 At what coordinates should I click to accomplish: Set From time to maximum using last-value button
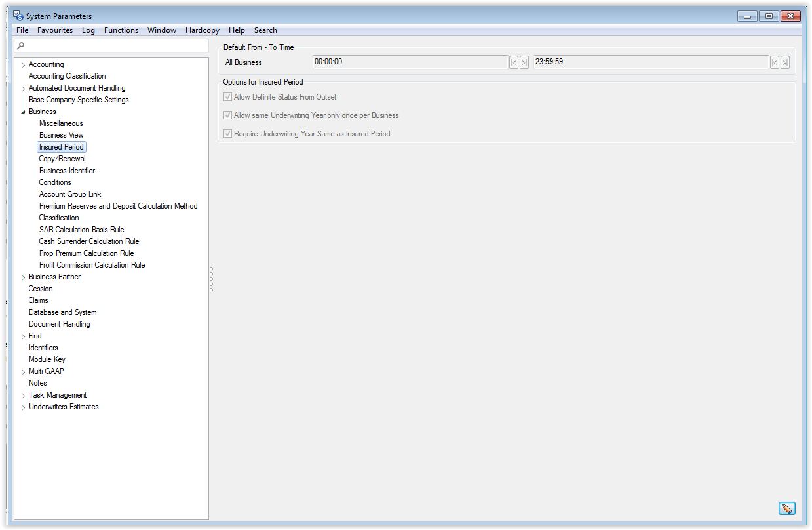(524, 62)
